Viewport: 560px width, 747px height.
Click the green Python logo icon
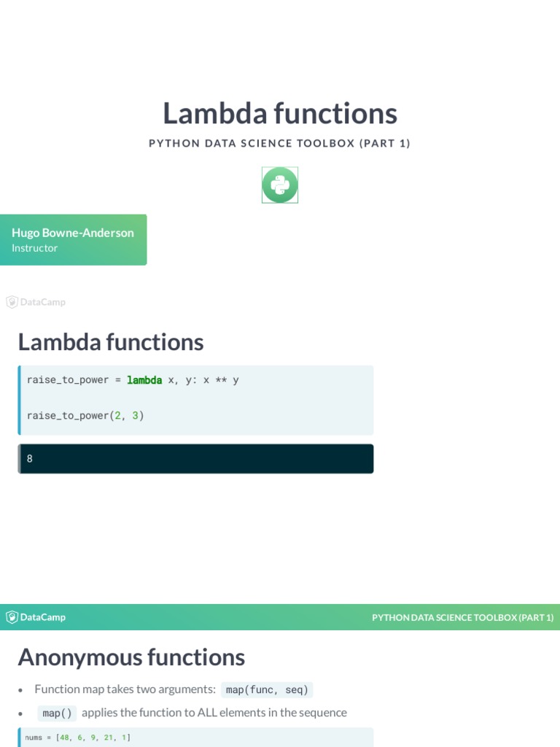point(280,185)
